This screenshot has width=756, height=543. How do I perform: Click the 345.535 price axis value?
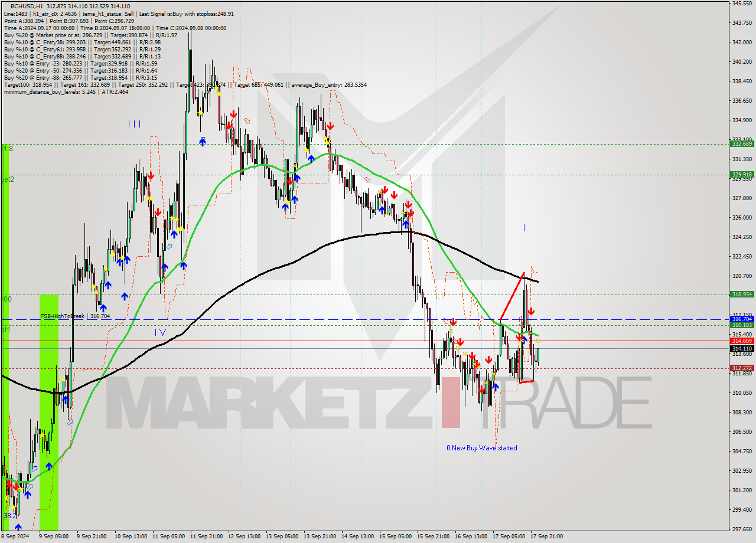742,4
